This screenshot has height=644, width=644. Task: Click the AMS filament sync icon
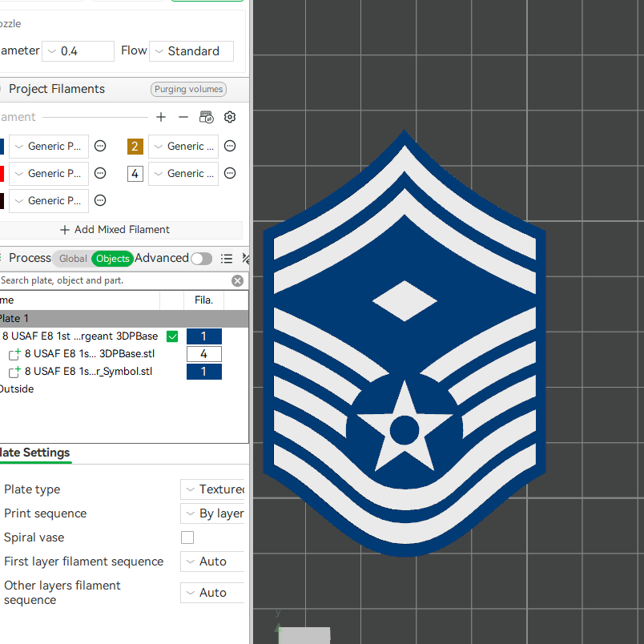click(206, 117)
